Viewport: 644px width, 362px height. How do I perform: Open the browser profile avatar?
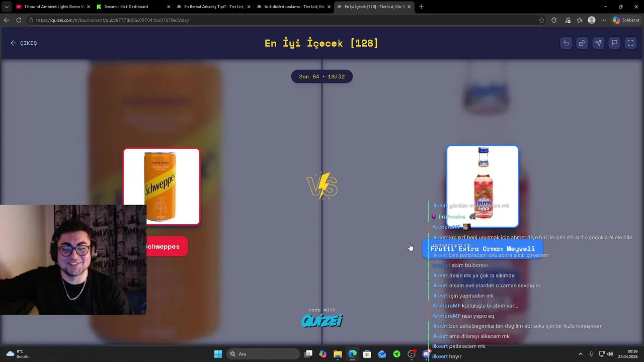[592, 20]
